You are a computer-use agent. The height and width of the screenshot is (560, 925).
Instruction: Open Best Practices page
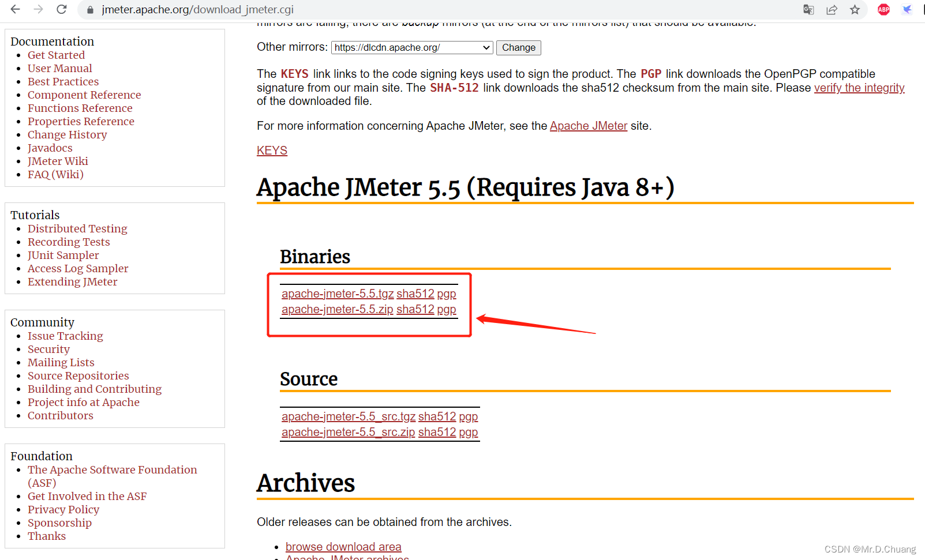[x=63, y=81]
